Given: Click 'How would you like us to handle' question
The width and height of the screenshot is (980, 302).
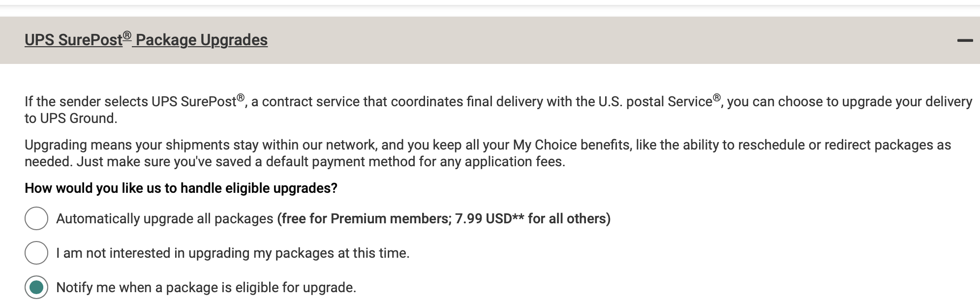Looking at the screenshot, I should (181, 188).
